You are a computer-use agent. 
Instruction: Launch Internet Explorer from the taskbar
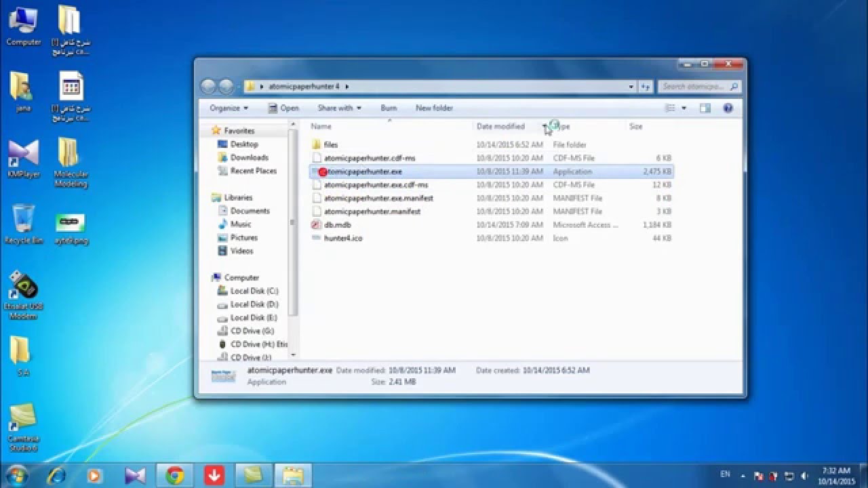click(56, 476)
